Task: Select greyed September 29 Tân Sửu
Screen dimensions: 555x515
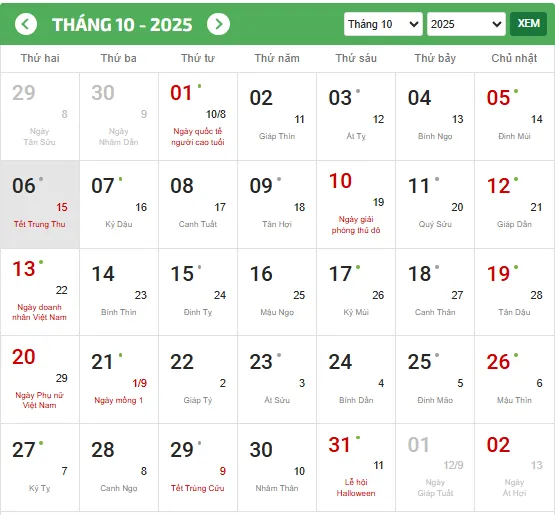Action: pyautogui.click(x=40, y=116)
